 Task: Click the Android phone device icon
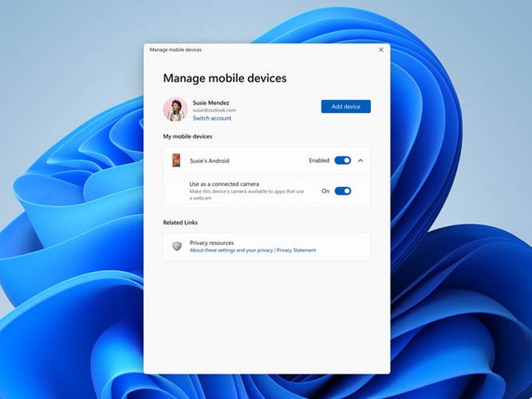(x=176, y=161)
